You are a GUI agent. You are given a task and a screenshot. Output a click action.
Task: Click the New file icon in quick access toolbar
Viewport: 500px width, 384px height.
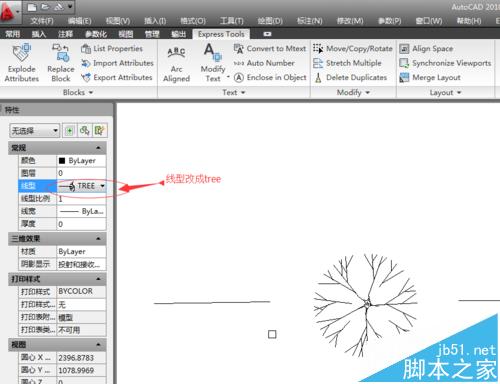32,7
